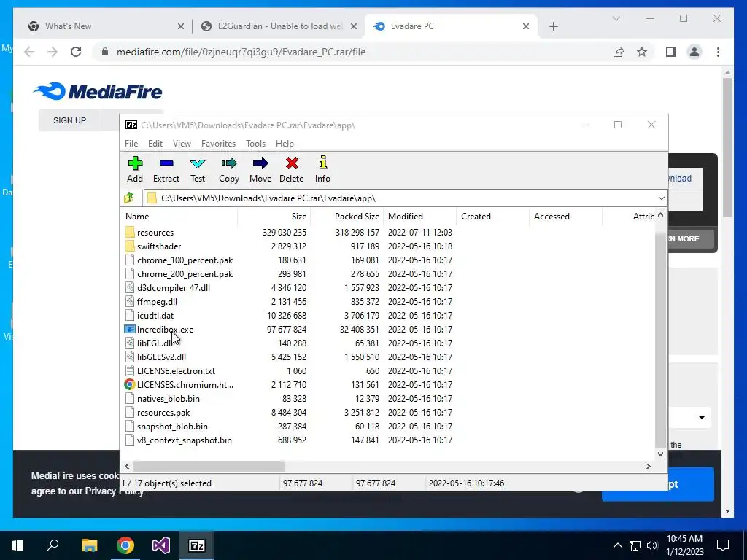
Task: Click the Move toolbar icon
Action: 260,163
